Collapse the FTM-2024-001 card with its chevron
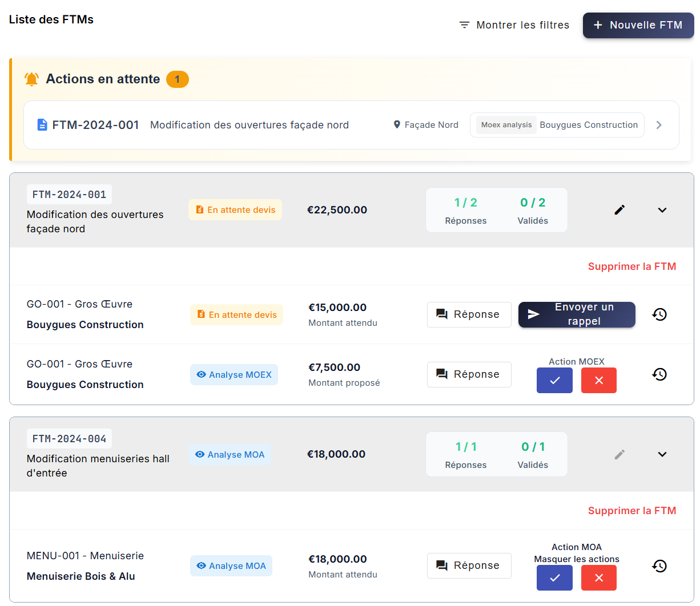Screen dimensions: 700x606 pos(662,210)
